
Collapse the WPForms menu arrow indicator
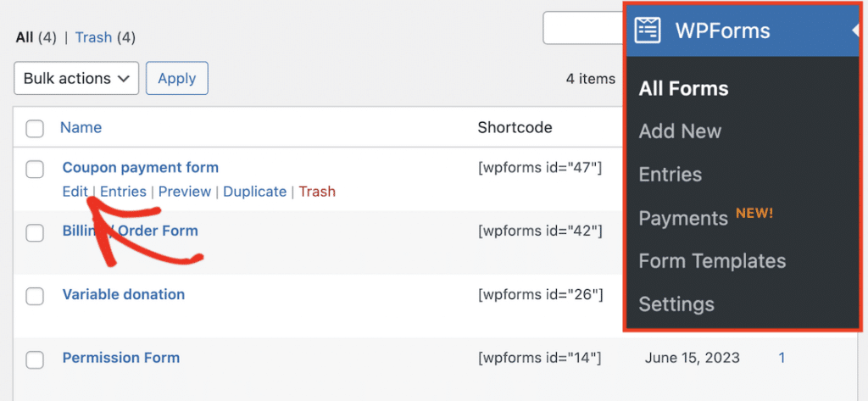pos(855,31)
